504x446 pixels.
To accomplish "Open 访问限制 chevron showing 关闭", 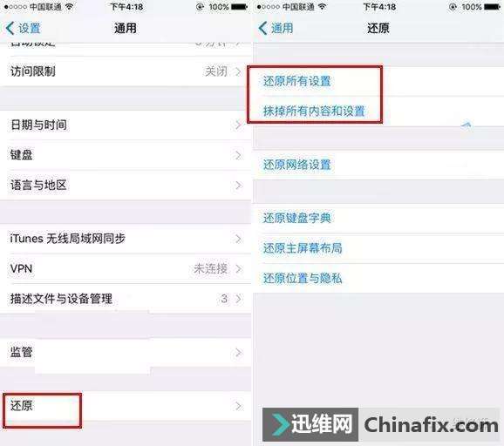I will pos(238,71).
